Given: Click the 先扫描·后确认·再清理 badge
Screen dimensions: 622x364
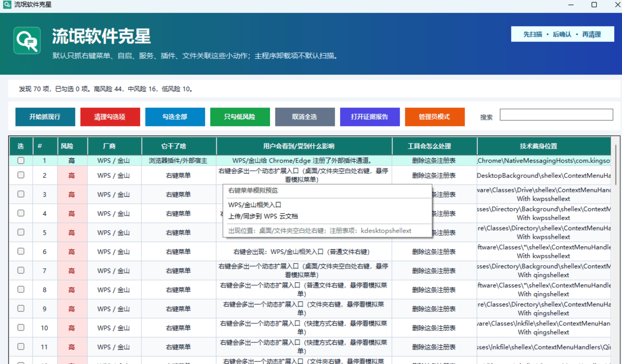Looking at the screenshot, I should click(562, 34).
